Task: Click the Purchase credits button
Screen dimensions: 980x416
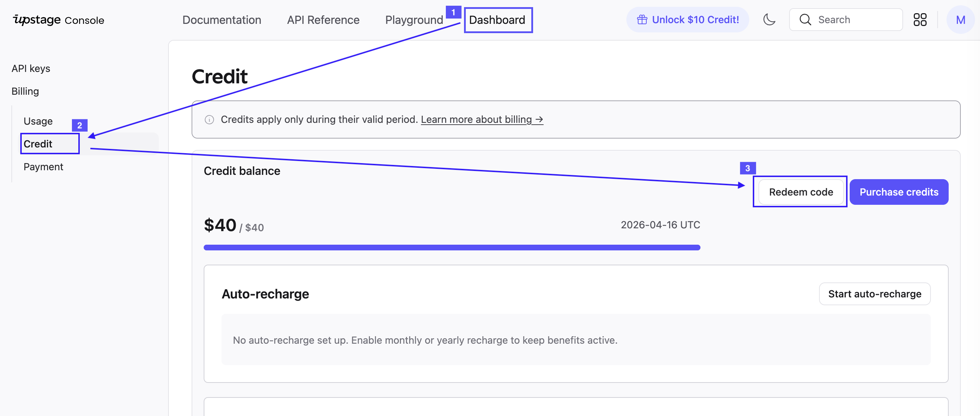Action: [898, 192]
